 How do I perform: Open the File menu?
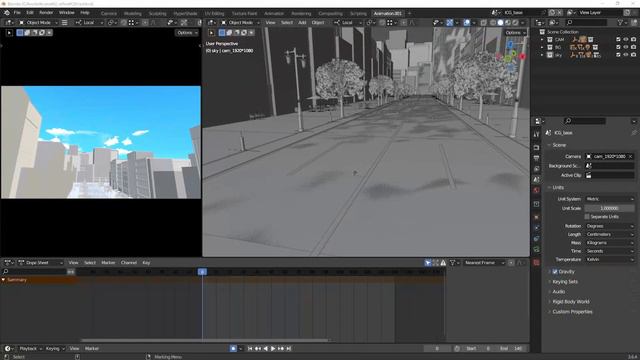coord(17,13)
